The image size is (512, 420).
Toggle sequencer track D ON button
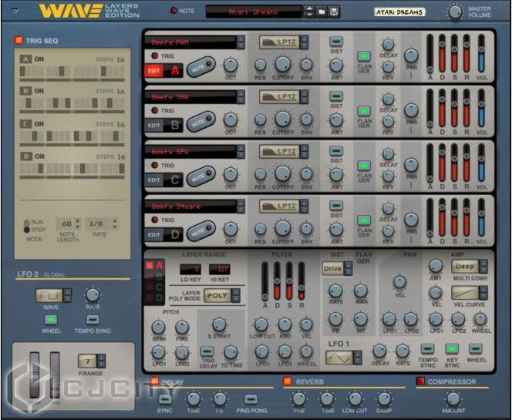coord(26,156)
